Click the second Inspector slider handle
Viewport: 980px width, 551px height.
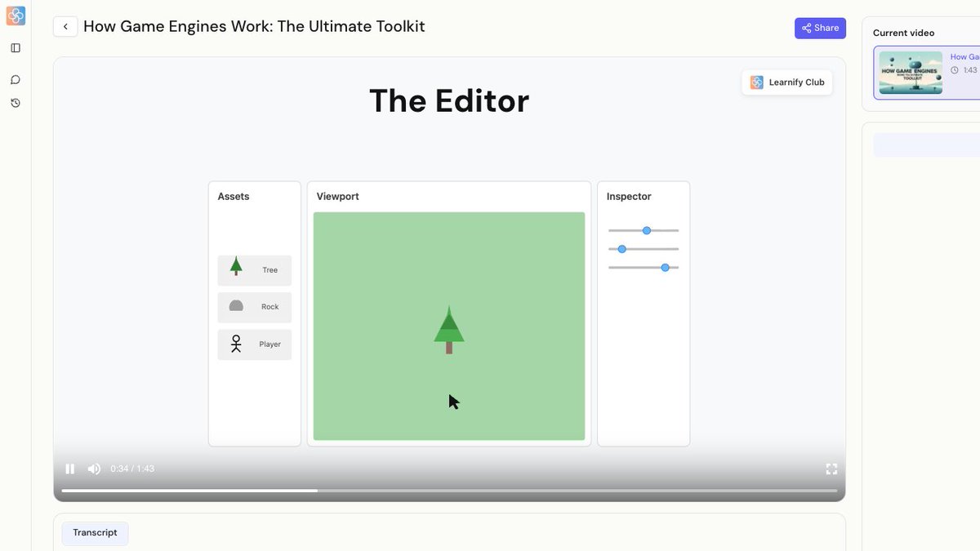click(x=621, y=249)
